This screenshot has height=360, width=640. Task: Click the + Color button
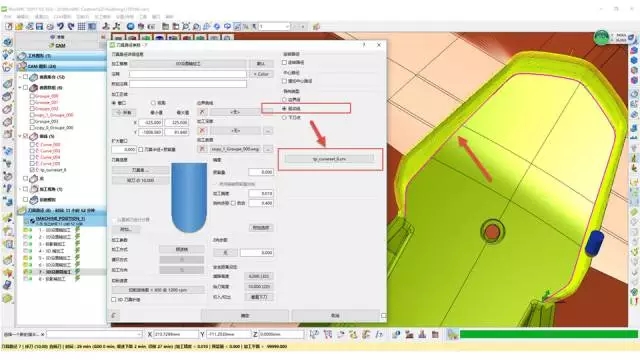261,74
